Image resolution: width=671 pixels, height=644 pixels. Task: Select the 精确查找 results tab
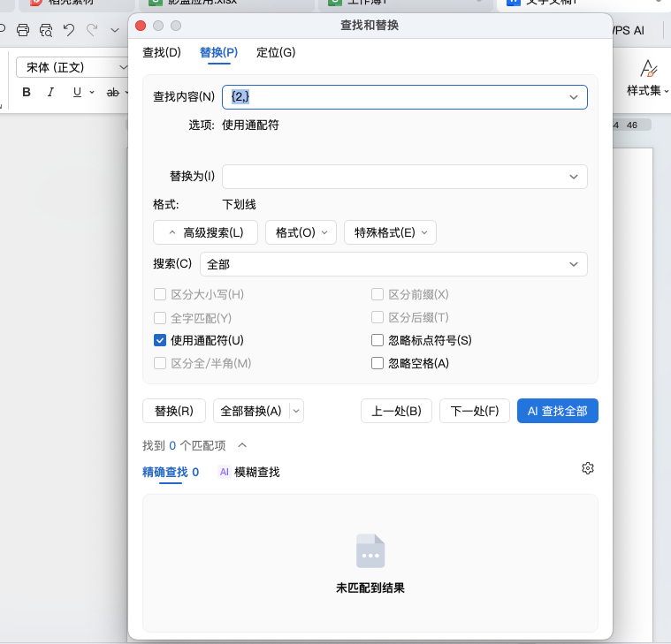(171, 472)
